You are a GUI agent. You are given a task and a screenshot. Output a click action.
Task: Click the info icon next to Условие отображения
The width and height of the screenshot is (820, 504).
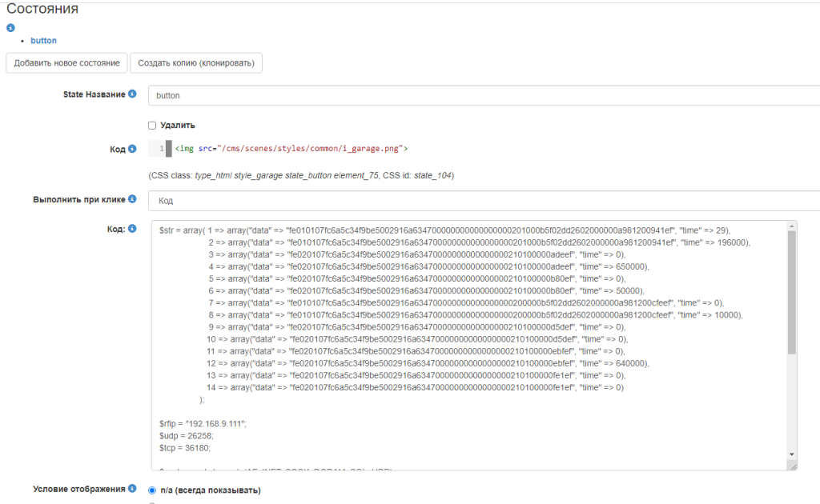(x=132, y=489)
